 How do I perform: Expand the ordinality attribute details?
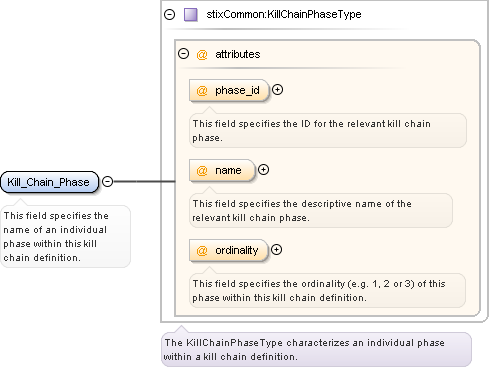[x=276, y=250]
